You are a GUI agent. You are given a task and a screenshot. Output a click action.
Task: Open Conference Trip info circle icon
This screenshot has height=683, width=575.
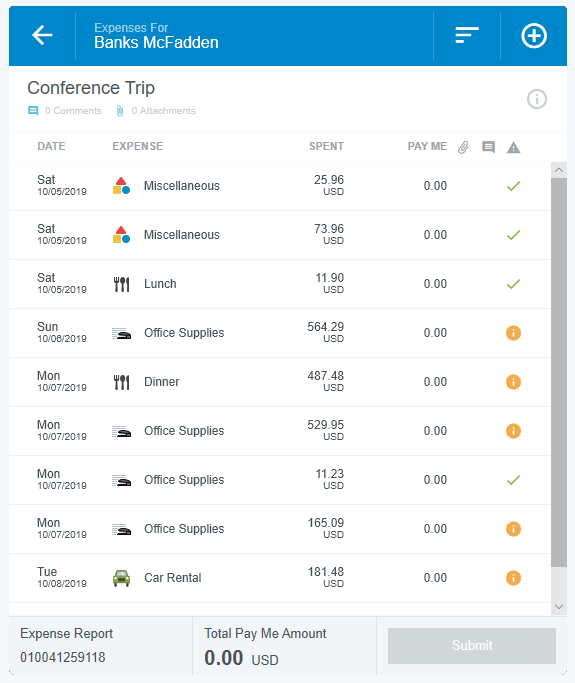coord(537,99)
